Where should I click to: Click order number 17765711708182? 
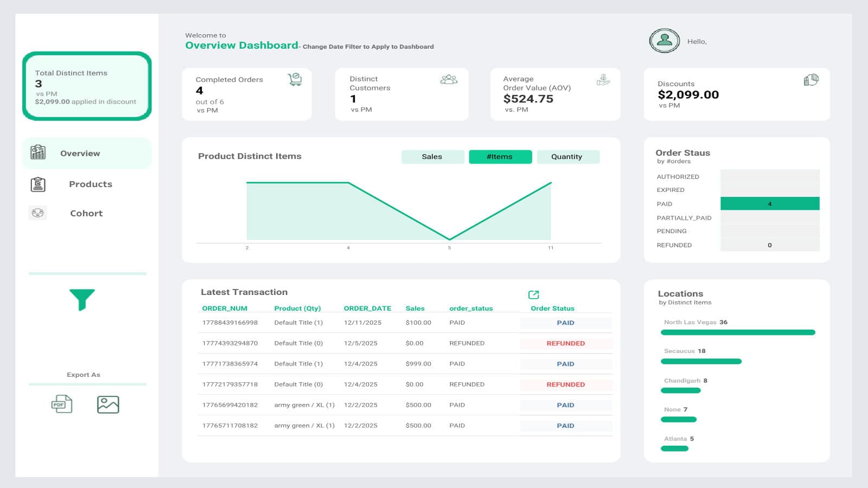(x=230, y=426)
